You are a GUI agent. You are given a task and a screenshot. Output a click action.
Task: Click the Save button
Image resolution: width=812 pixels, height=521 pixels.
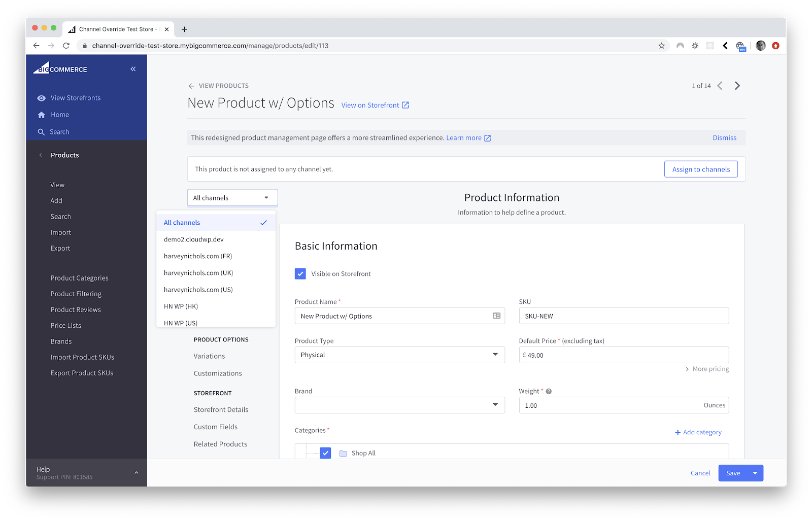coord(733,473)
